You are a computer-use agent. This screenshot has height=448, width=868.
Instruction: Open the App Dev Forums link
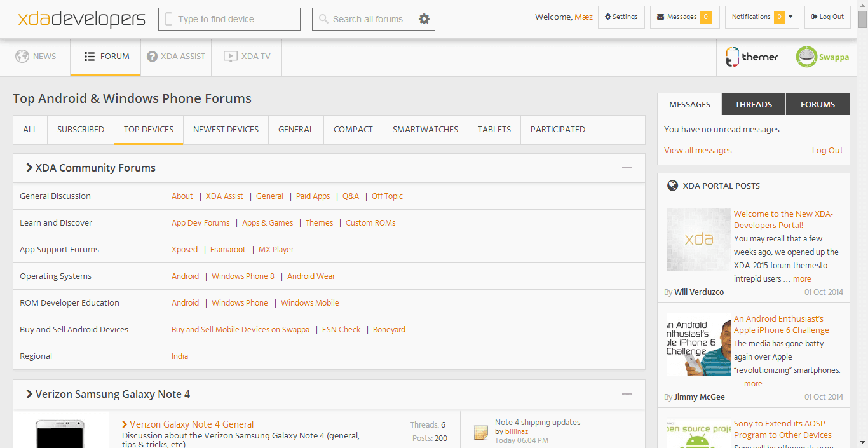point(201,223)
